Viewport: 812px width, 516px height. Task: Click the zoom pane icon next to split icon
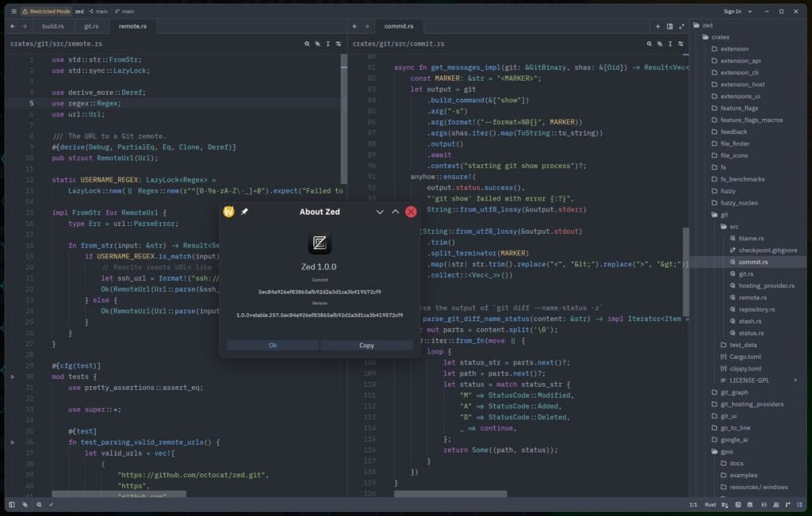point(680,25)
